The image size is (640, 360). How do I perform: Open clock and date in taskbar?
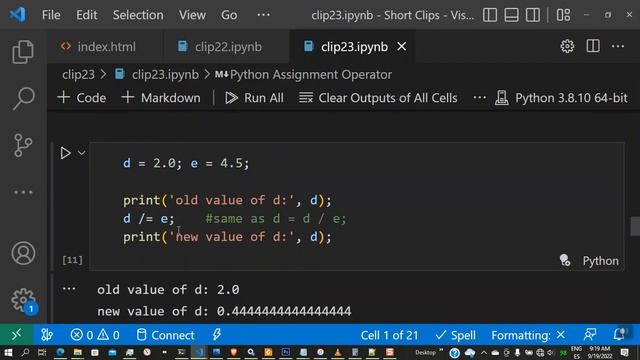tap(599, 352)
